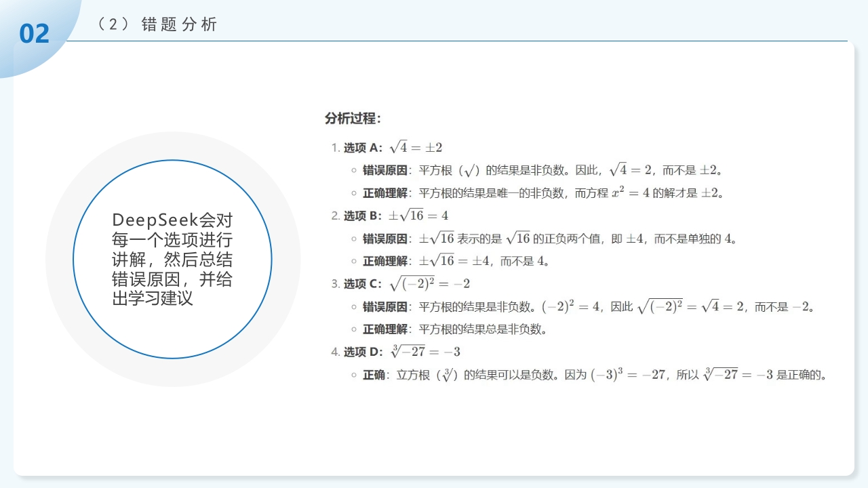Viewport: 868px width, 488px height.
Task: Click the bullet circle before 正确理解 of 选项 A
Action: click(353, 192)
